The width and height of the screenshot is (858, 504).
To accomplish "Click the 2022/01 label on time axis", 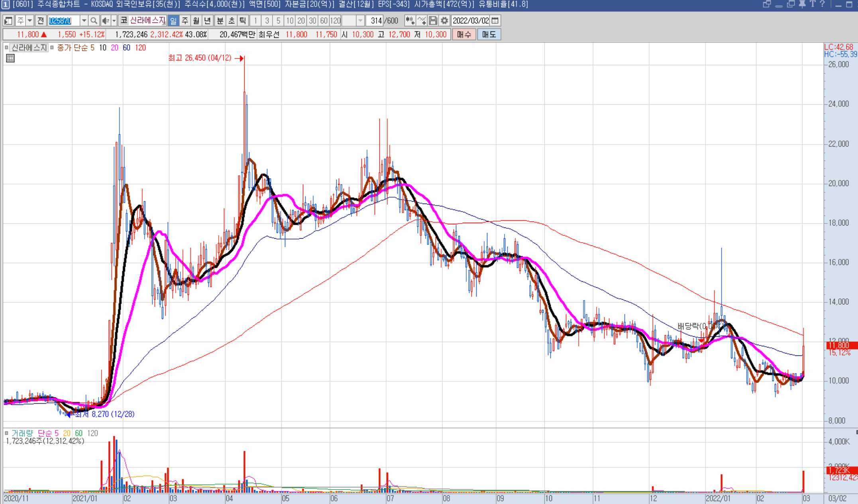I will pos(718,498).
